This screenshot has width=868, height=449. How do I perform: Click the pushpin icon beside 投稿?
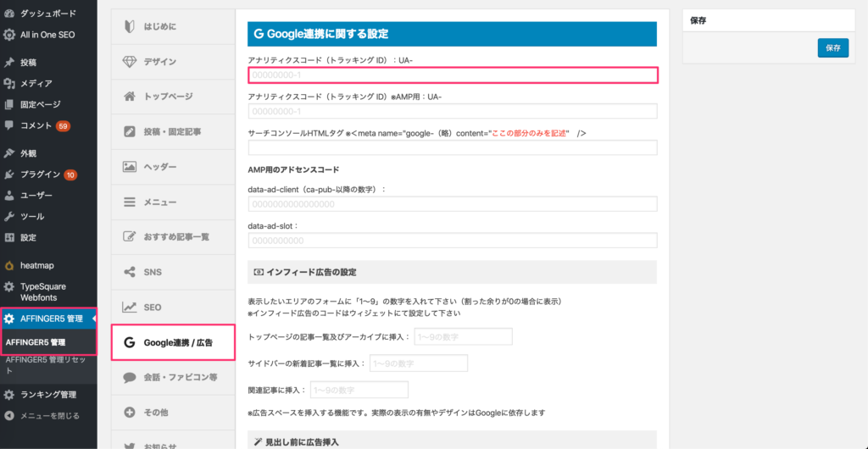(8, 63)
